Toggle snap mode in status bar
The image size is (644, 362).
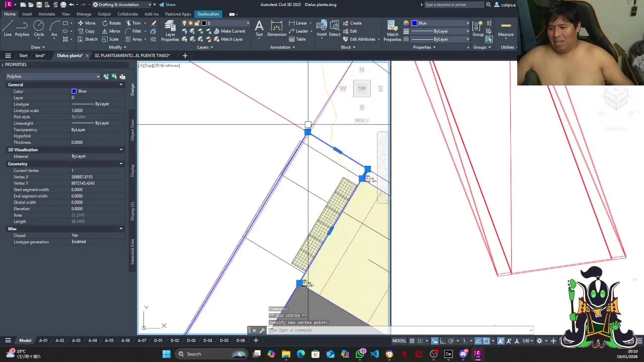click(x=420, y=340)
